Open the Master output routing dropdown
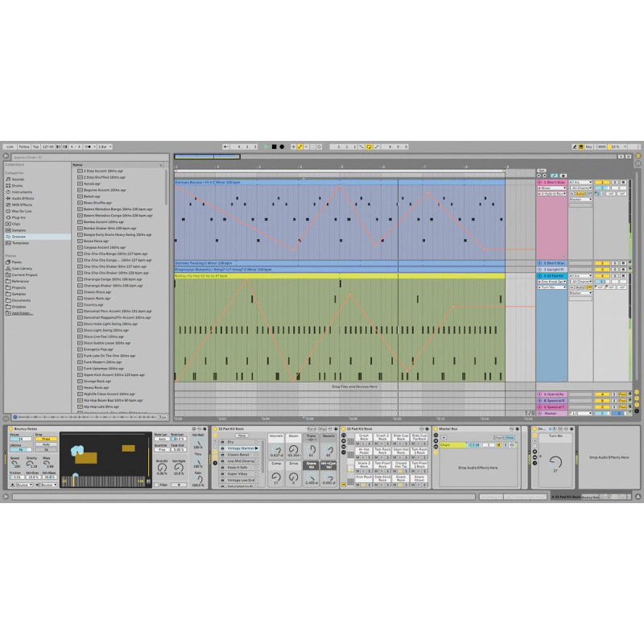 coord(578,200)
